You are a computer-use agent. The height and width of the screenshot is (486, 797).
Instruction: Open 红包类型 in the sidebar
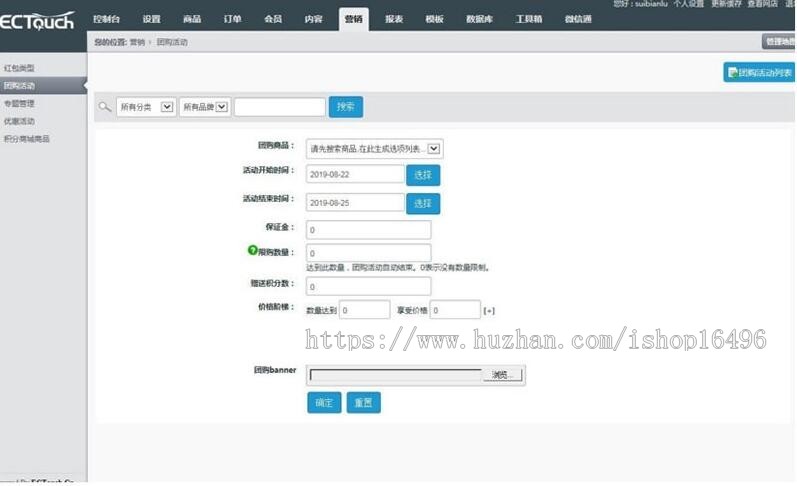[19, 68]
